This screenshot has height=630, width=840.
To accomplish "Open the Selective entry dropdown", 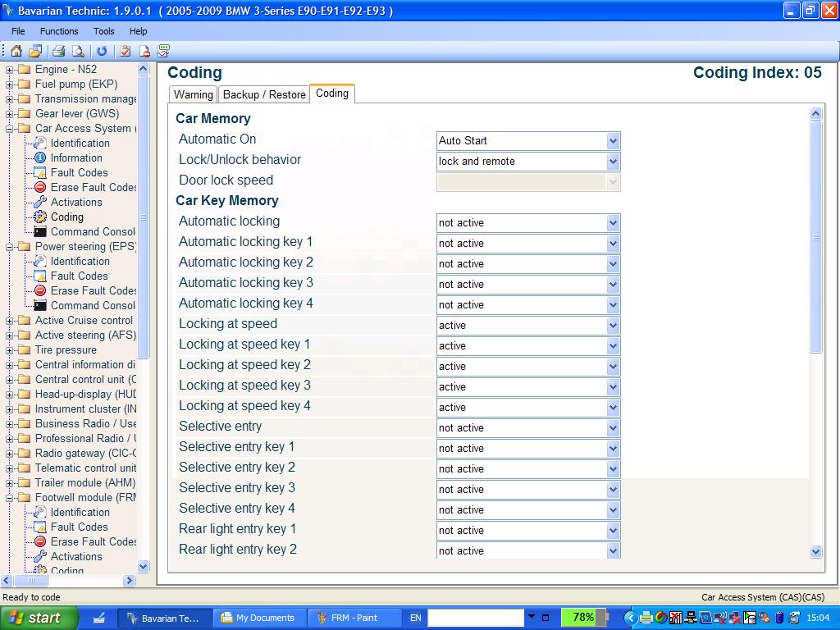I will click(614, 428).
